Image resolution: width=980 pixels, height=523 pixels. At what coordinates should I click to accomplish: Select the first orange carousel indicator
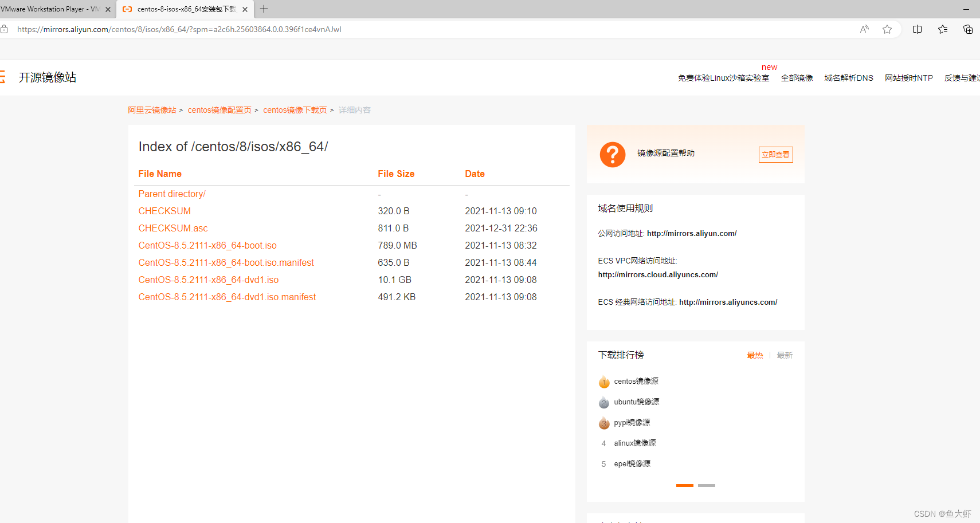tap(685, 485)
